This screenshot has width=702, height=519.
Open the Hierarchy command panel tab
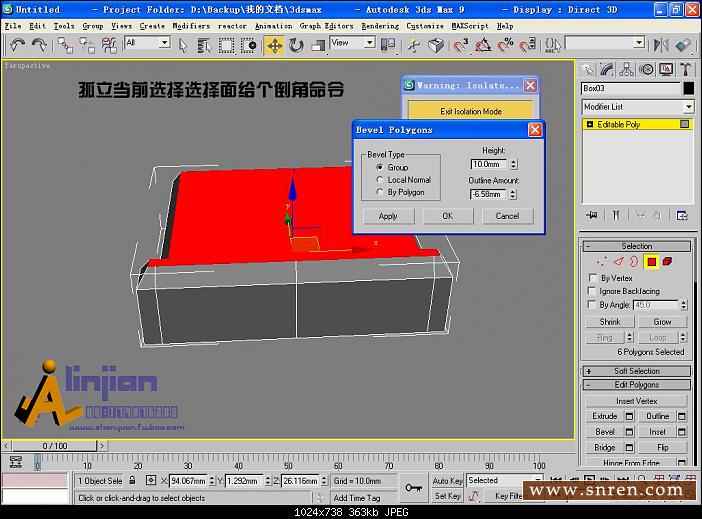tap(626, 69)
